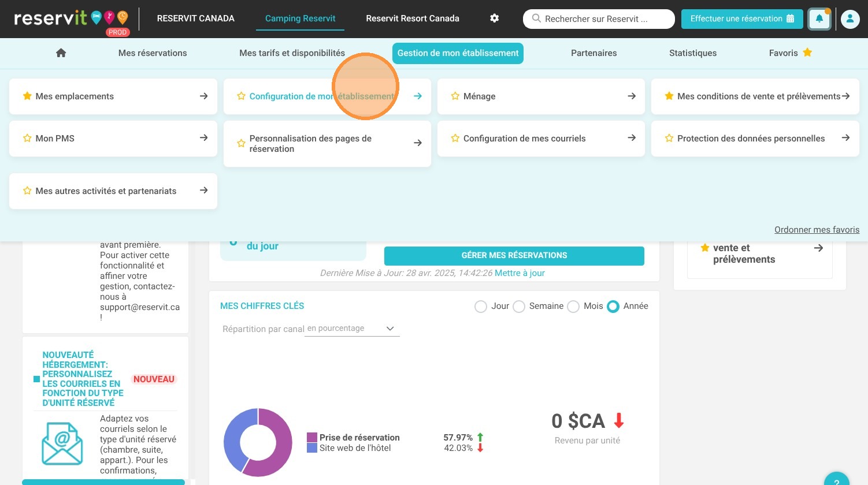This screenshot has width=868, height=485.
Task: Click the Dernière Mise à Jour timestamp
Action: (406, 273)
